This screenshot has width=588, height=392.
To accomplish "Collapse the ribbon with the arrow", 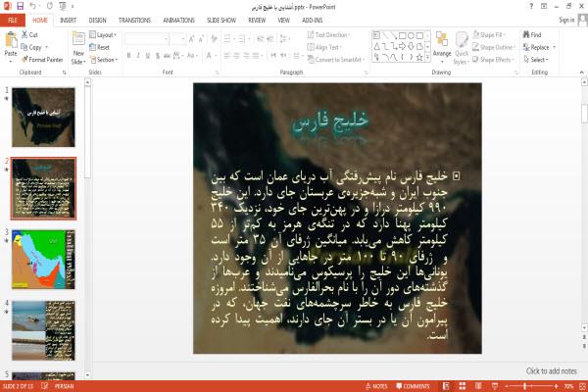I will pos(581,73).
